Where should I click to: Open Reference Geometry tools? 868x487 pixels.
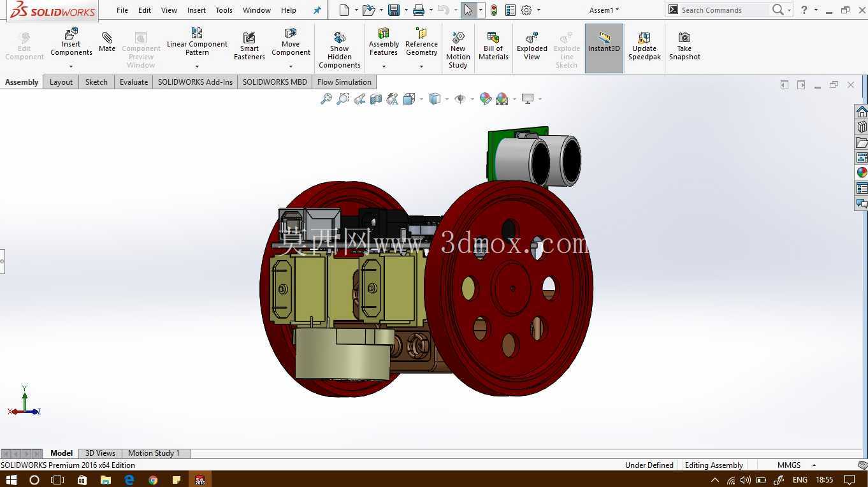[421, 42]
